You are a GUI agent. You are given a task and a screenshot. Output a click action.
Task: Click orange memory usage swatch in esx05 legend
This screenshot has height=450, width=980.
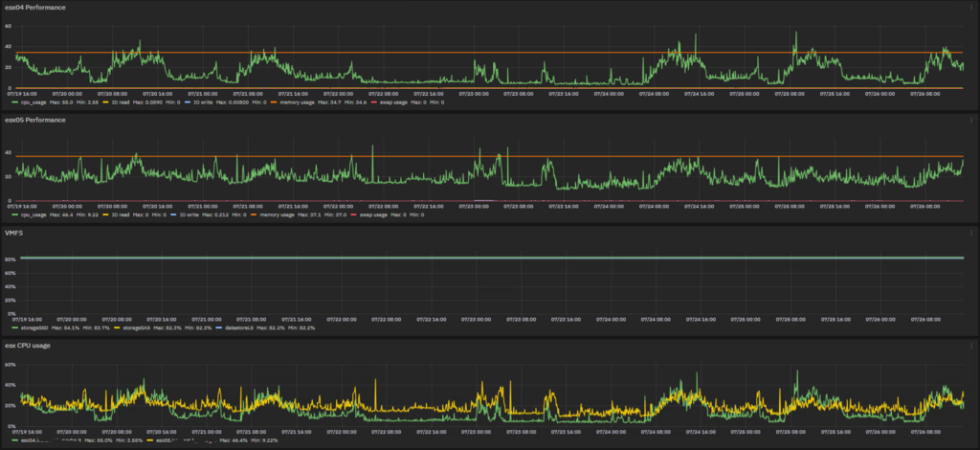(254, 215)
